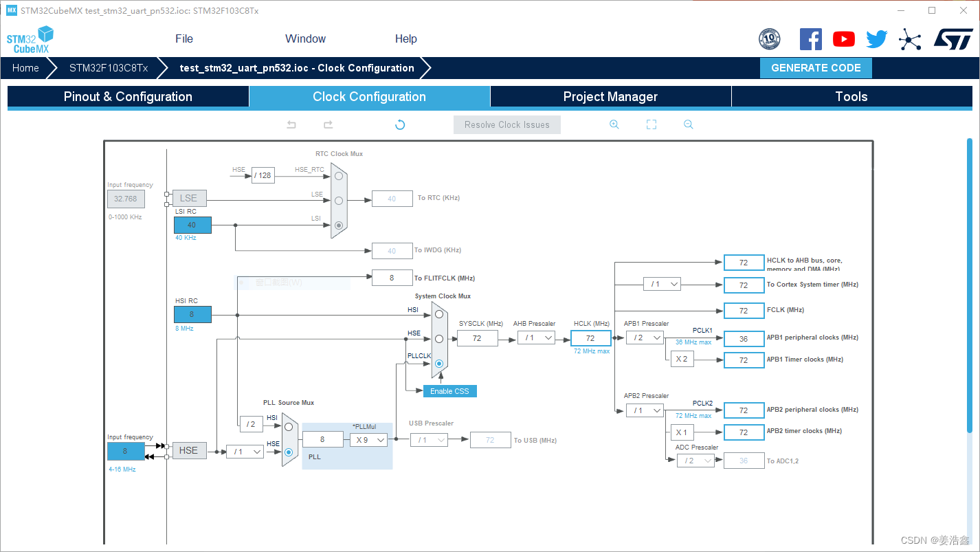Select HSI in System Clock Mux
This screenshot has width=980, height=552.
tap(439, 315)
